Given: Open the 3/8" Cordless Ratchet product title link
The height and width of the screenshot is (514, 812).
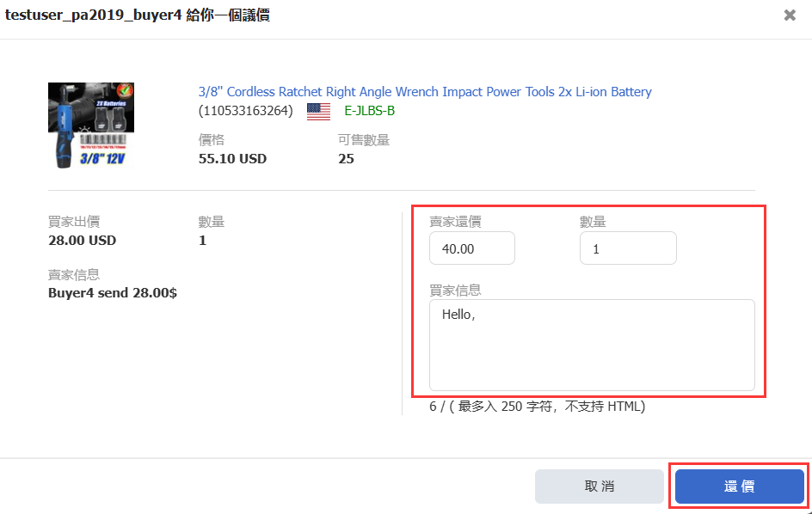Looking at the screenshot, I should [x=425, y=92].
